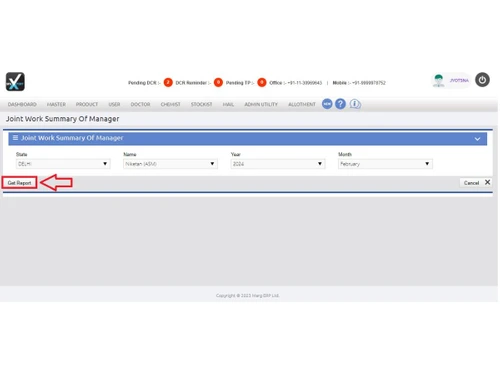
Task: Open the JYOTSNA user avatar
Action: coord(438,81)
